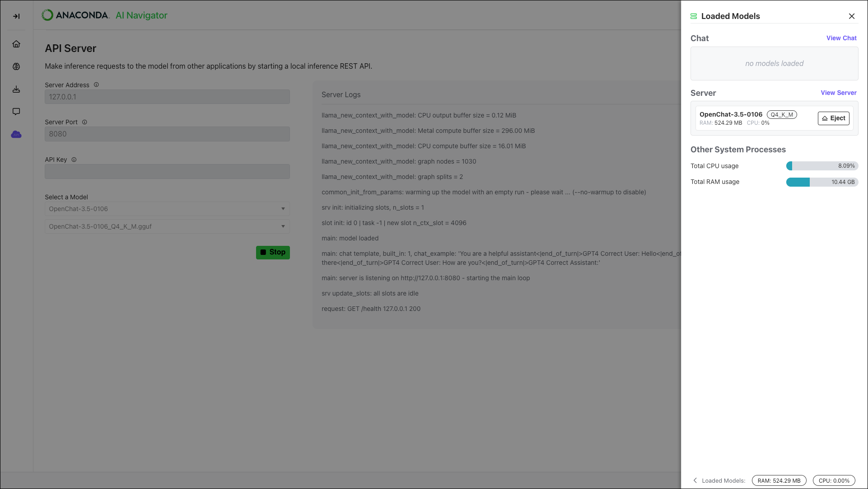Screen dimensions: 868x489
Task: Expand the sidebar with the arrow icon
Action: pyautogui.click(x=16, y=16)
